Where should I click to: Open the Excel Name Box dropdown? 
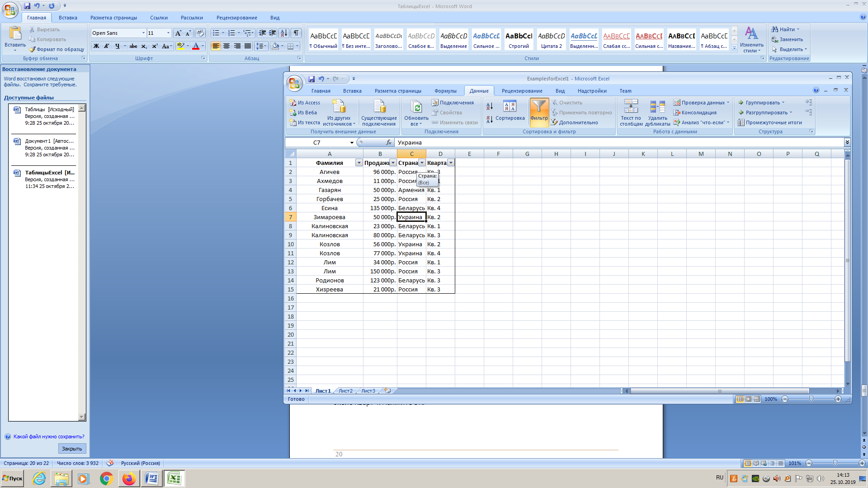tap(352, 143)
